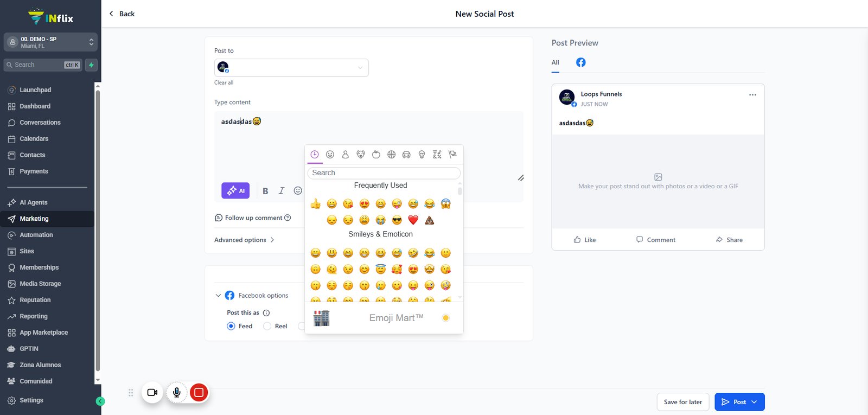Viewport: 868px width, 415px height.
Task: Click Save for later button
Action: pyautogui.click(x=683, y=402)
